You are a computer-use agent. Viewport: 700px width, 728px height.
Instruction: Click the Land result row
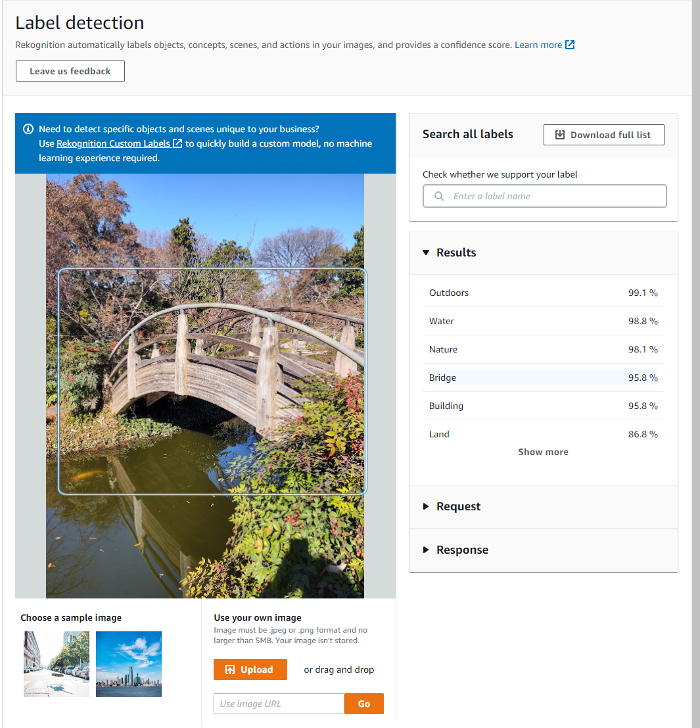tap(543, 434)
